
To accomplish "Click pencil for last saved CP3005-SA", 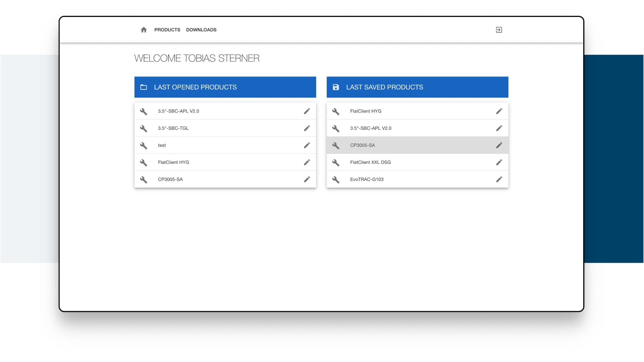I will [499, 145].
